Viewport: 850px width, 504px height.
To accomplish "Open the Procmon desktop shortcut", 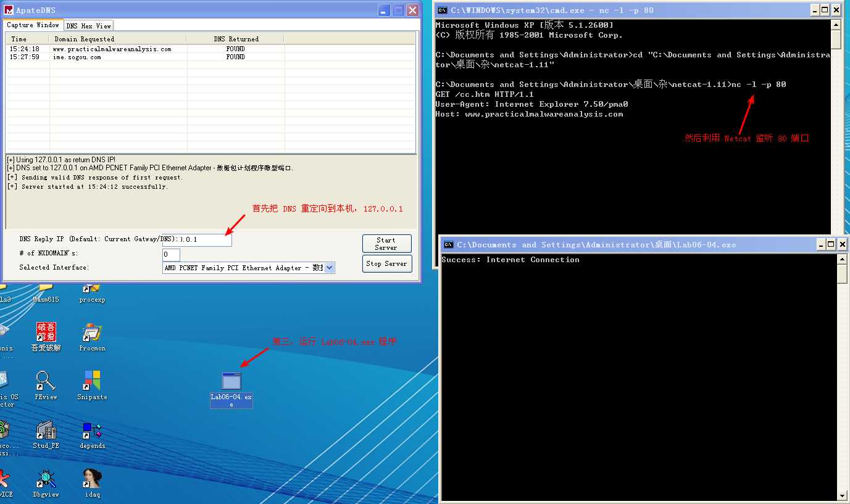I will [x=92, y=337].
